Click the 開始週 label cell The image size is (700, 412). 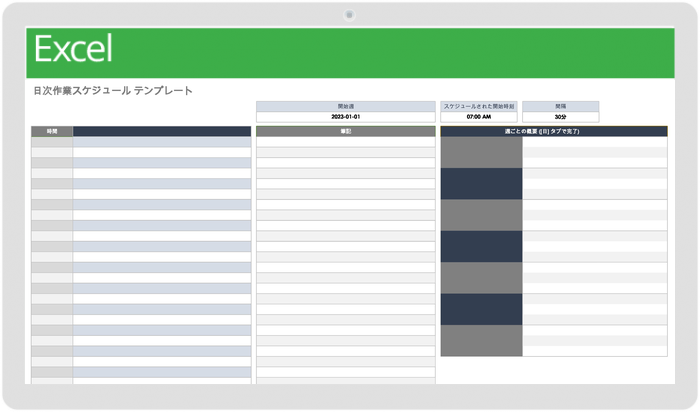[x=346, y=106]
